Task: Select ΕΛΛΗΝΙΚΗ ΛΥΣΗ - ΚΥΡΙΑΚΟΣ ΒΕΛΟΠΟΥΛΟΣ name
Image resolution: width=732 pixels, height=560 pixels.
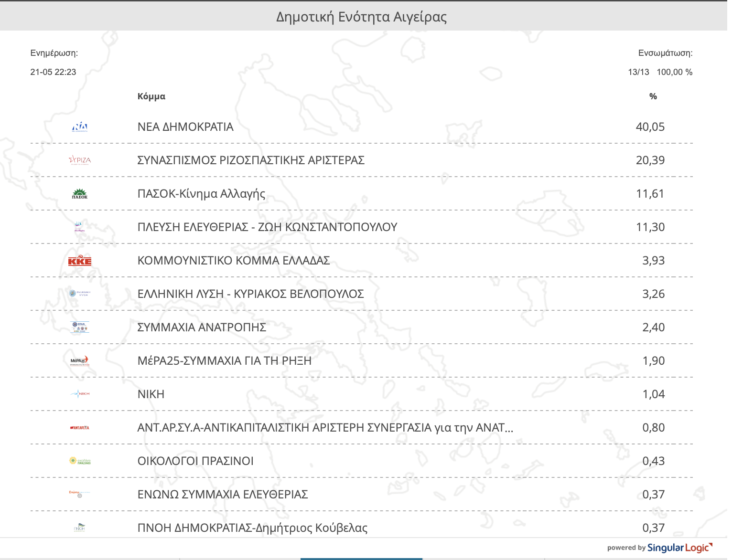Action: pos(250,294)
